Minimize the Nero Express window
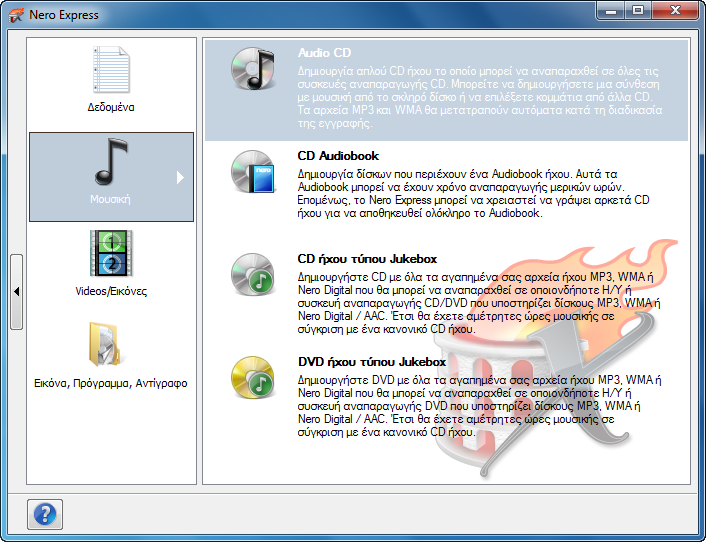The height and width of the screenshot is (542, 706). (x=611, y=10)
